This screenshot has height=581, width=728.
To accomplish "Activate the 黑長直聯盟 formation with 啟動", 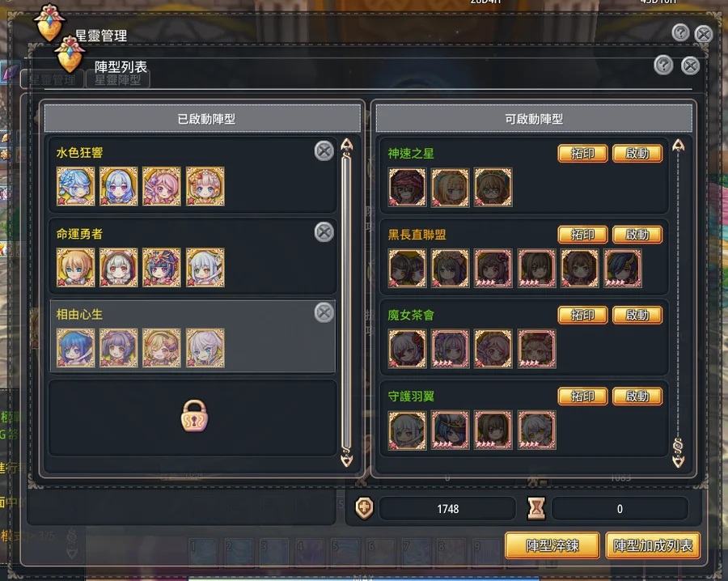I will tap(637, 235).
